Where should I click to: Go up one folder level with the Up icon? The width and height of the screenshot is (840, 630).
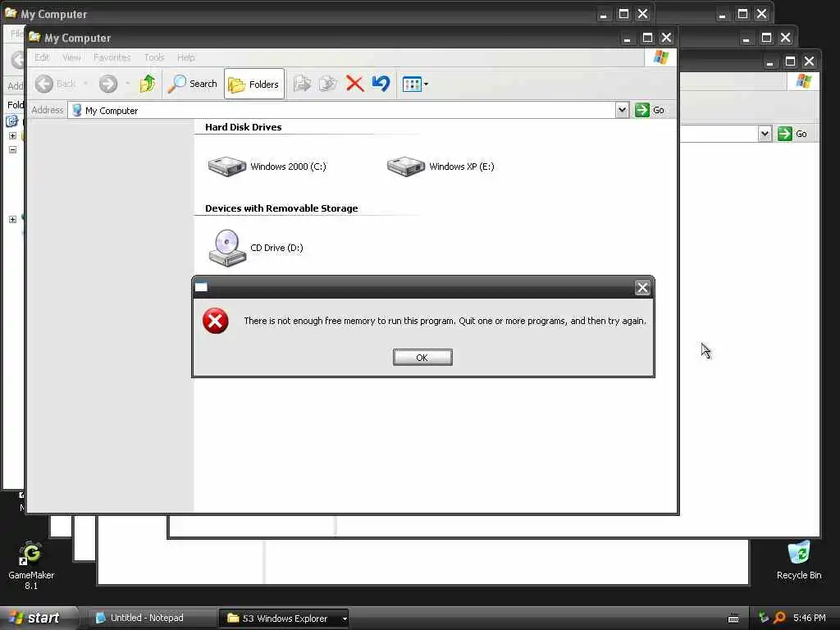[x=148, y=84]
